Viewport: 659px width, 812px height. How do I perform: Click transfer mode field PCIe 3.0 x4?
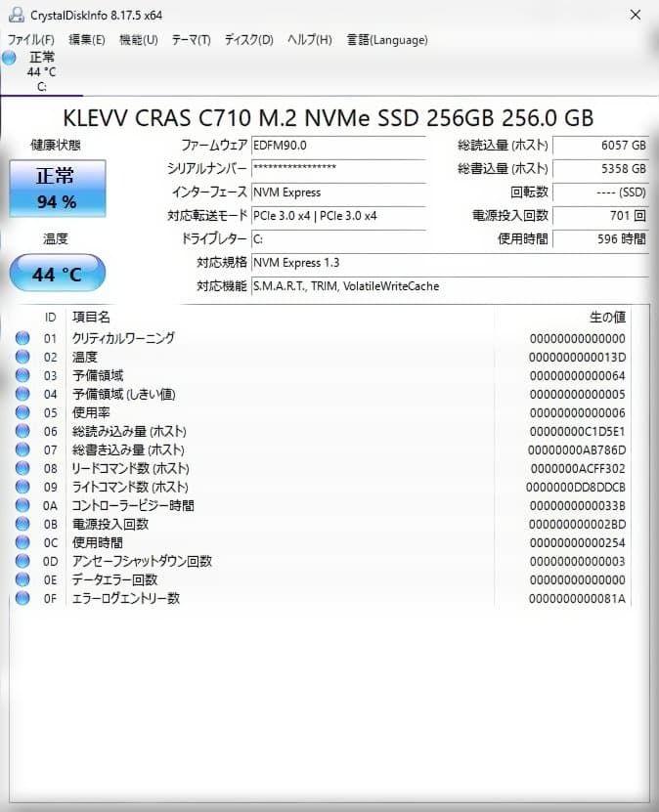tap(338, 216)
